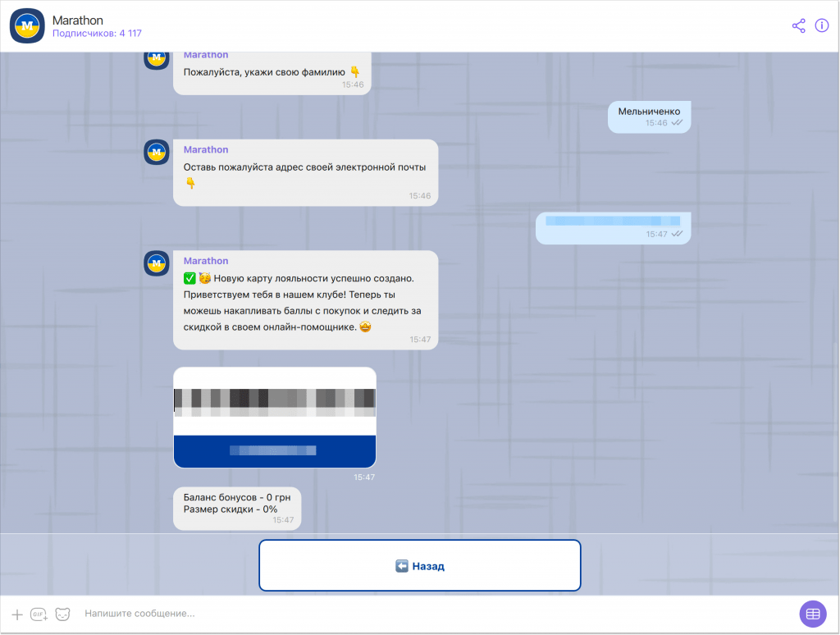
Task: Click the Размер скидки - 0% line
Action: click(231, 509)
